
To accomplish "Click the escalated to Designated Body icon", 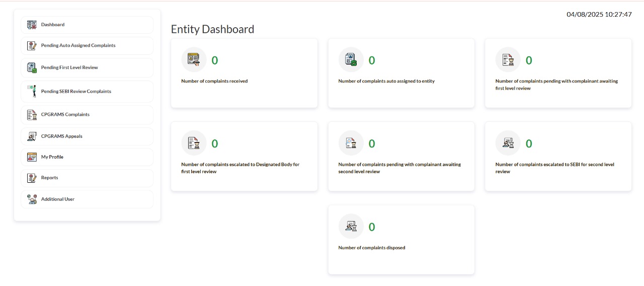I will pyautogui.click(x=194, y=143).
